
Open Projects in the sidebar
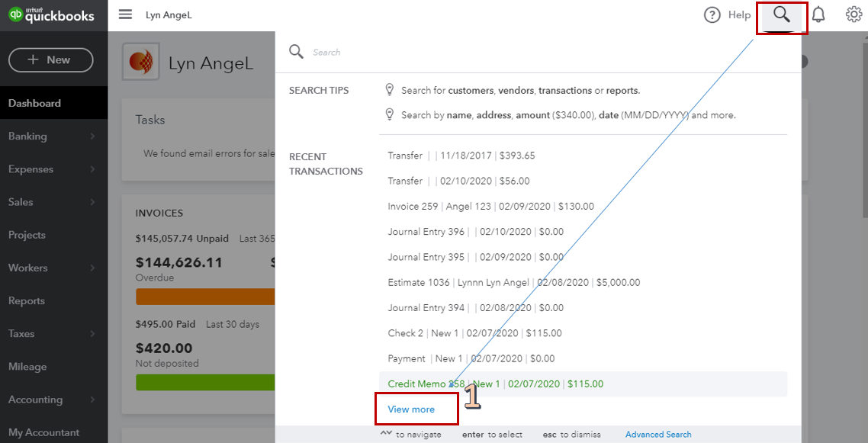click(53, 235)
